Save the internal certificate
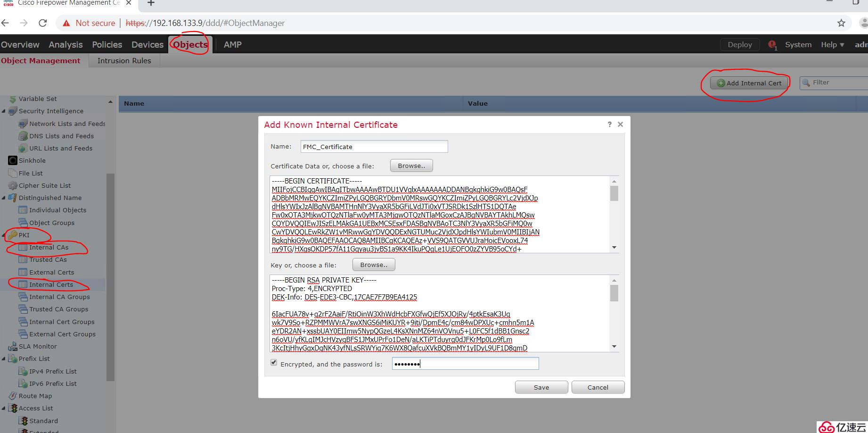 click(x=541, y=387)
